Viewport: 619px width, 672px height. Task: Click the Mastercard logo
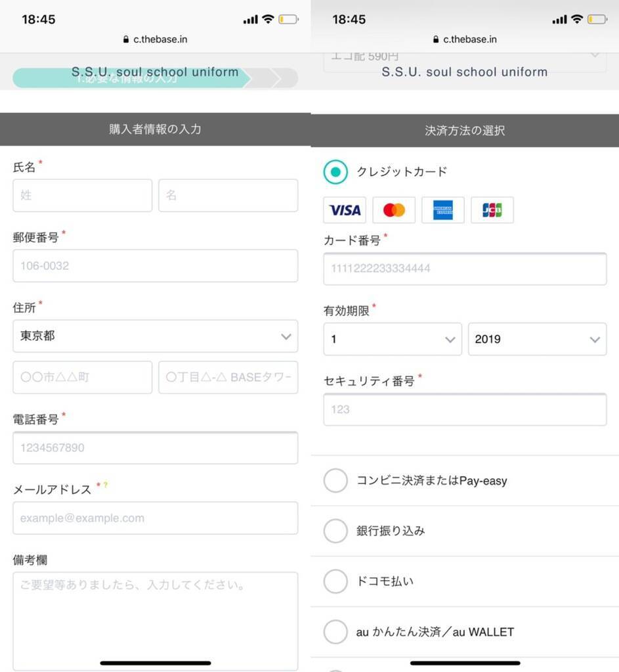(x=394, y=210)
